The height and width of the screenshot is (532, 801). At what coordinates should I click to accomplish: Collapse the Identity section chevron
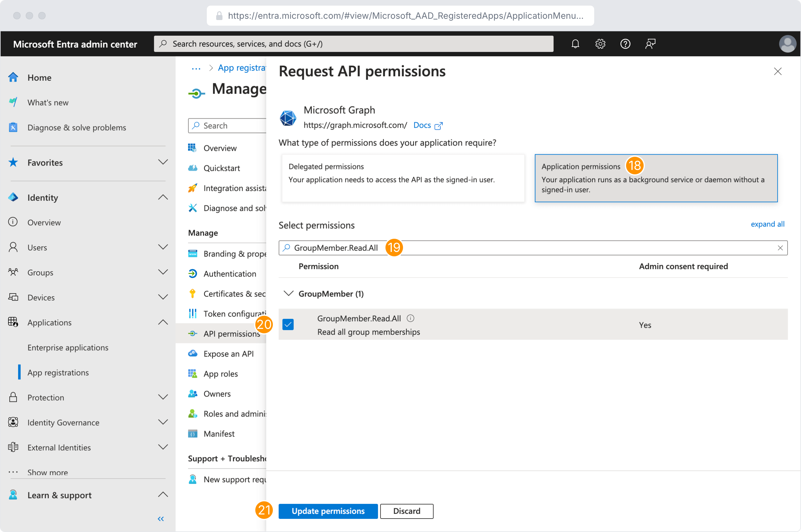163,197
